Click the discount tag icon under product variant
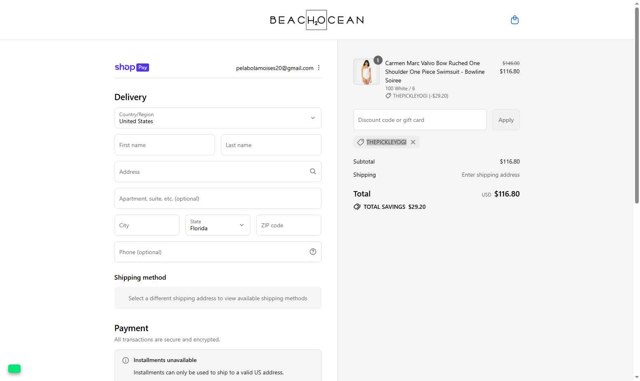The height and width of the screenshot is (381, 640). coord(388,96)
